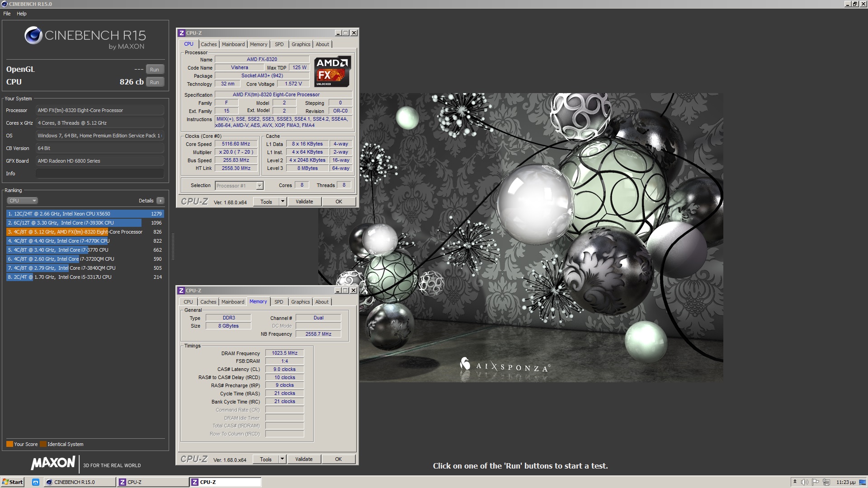Open Graphics tab in lower CPU-Z window
868x488 pixels.
(300, 302)
